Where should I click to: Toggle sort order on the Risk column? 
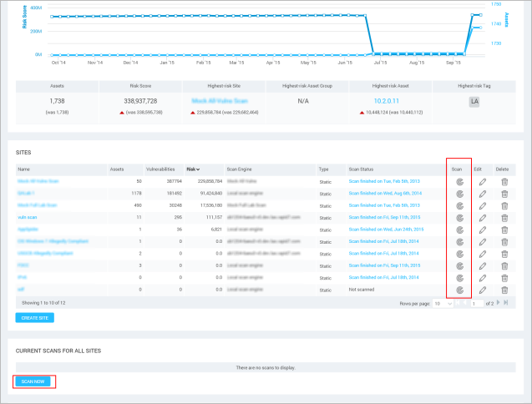click(193, 168)
